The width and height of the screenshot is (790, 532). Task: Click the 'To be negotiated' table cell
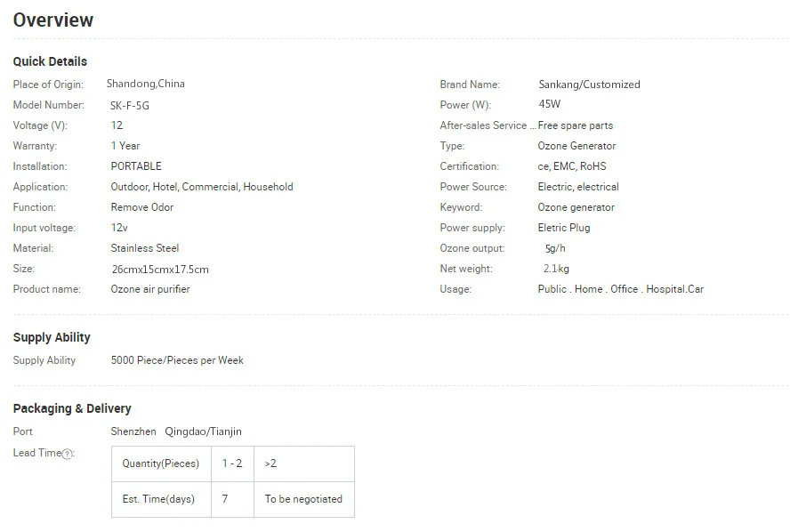tap(303, 499)
